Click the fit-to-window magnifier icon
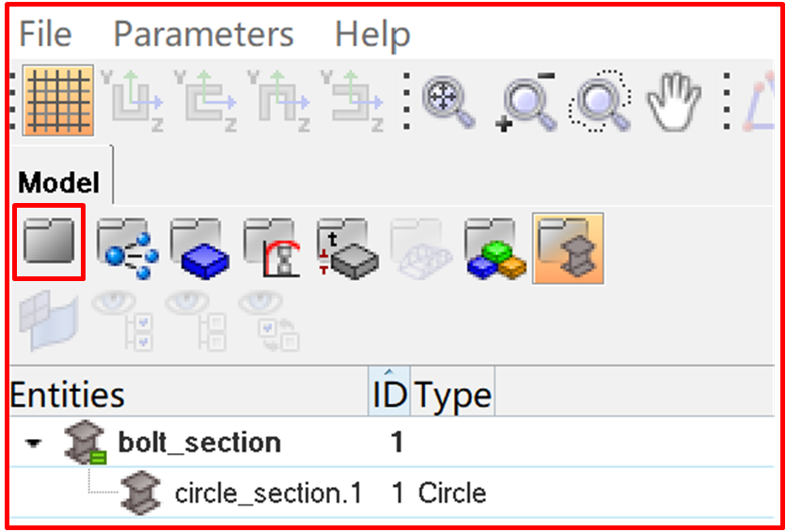 (448, 101)
